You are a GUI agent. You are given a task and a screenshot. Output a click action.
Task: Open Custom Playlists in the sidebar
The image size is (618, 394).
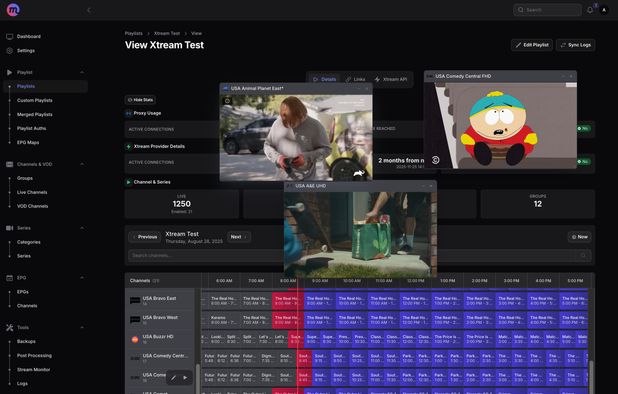(x=35, y=100)
